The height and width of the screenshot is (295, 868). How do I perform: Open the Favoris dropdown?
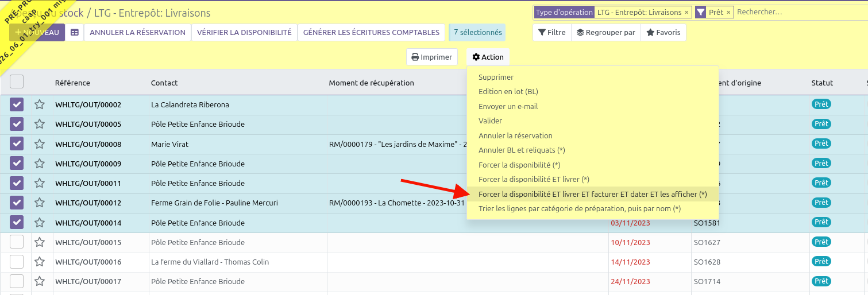tap(663, 33)
